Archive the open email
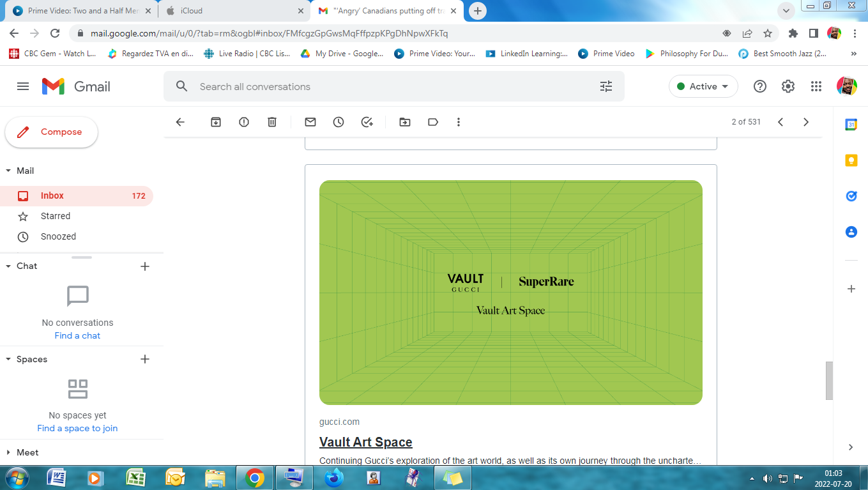Screen dimensions: 868x490 pyautogui.click(x=216, y=122)
